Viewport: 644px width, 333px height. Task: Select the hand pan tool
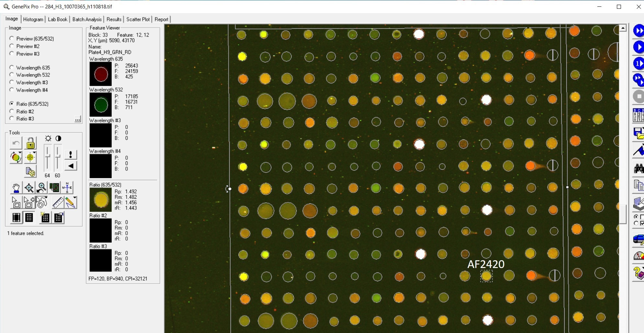(16, 188)
